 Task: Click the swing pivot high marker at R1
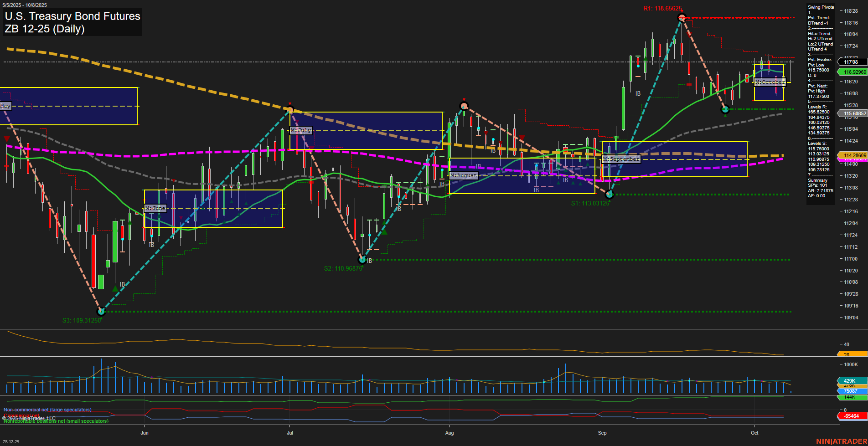[682, 18]
